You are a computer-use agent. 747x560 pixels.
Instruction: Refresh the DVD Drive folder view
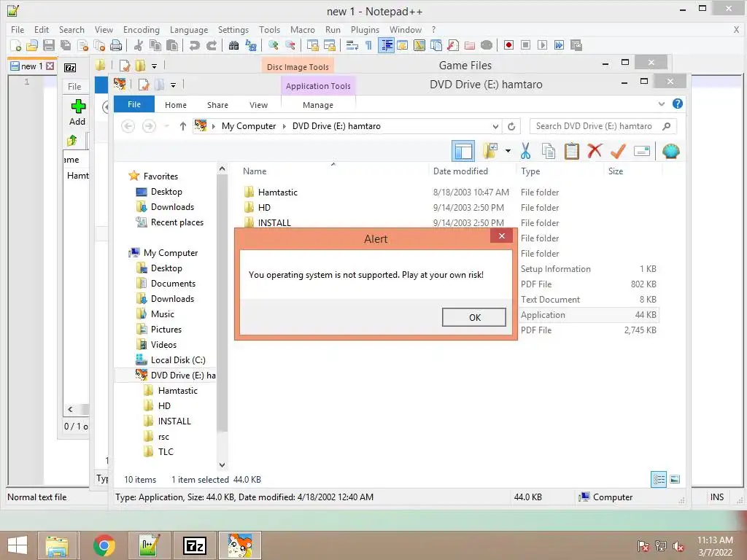coord(511,126)
